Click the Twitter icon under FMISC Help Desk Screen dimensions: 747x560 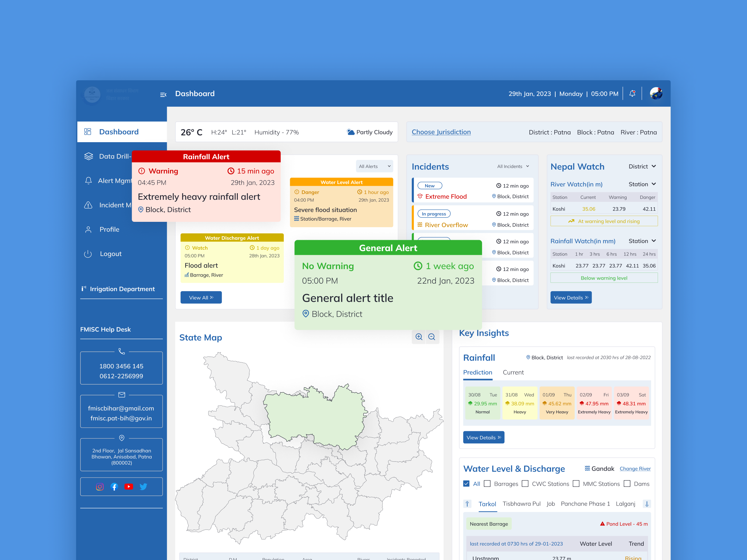[x=143, y=487]
